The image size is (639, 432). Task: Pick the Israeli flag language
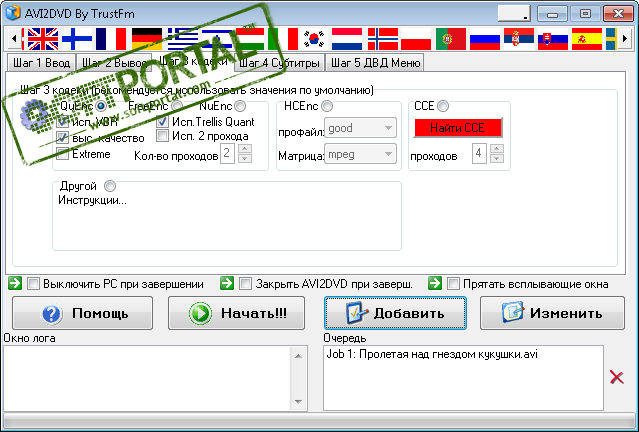coord(217,39)
